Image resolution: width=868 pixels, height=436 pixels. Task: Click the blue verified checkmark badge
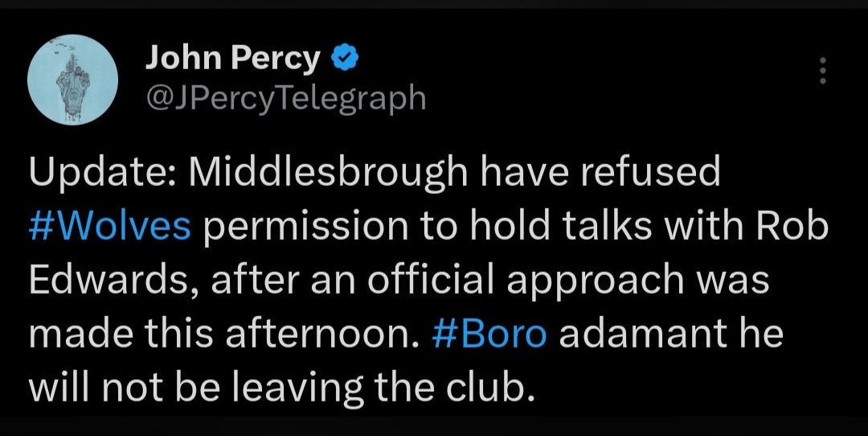(x=340, y=58)
